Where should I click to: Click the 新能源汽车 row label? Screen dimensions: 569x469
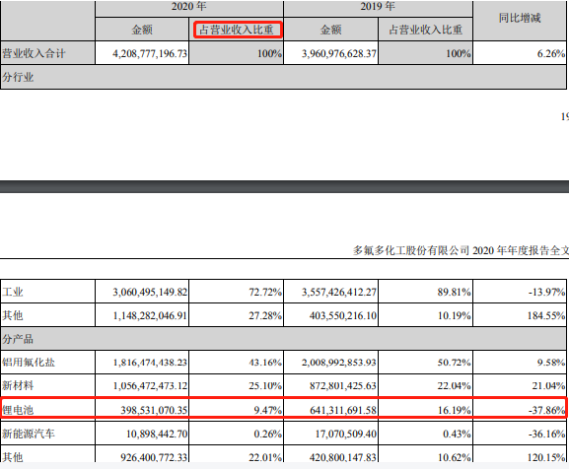pyautogui.click(x=29, y=433)
